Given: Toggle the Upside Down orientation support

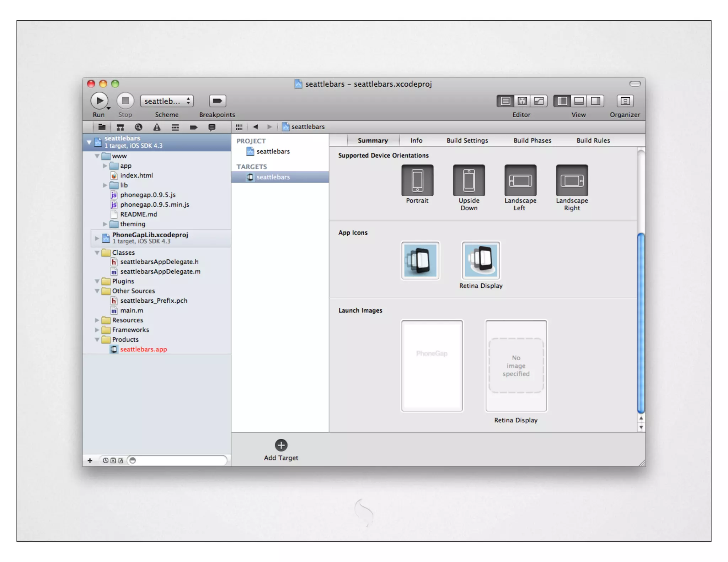Looking at the screenshot, I should pos(469,180).
